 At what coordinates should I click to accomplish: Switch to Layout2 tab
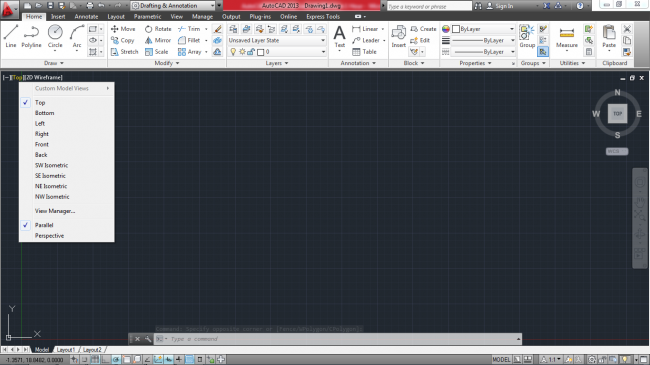[x=92, y=350]
